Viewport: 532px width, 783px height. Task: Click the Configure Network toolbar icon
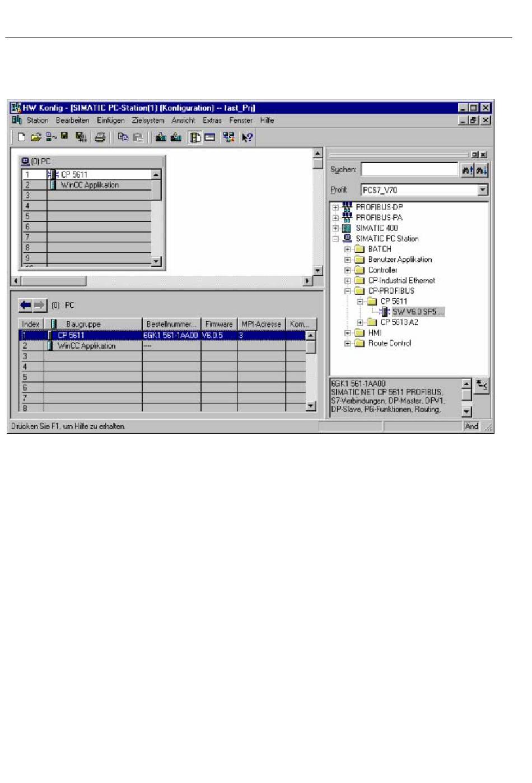[x=228, y=137]
